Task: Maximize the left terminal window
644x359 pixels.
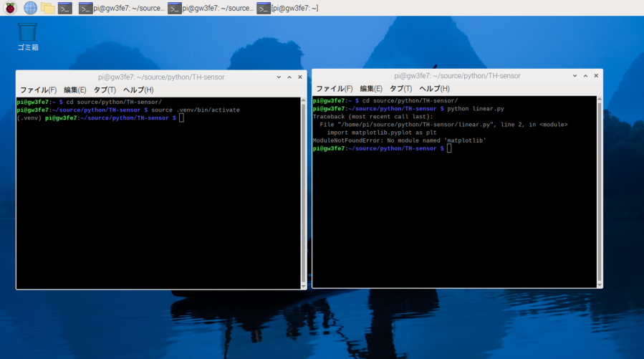Action: click(x=289, y=77)
